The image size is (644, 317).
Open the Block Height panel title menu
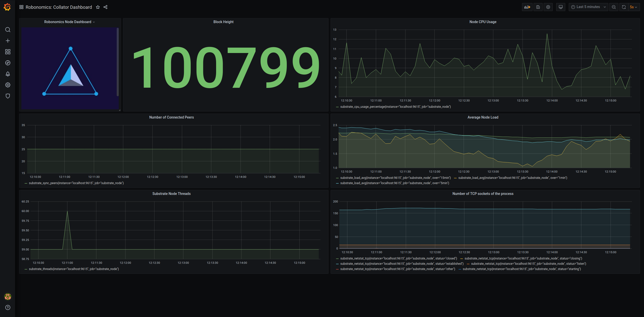(x=223, y=22)
